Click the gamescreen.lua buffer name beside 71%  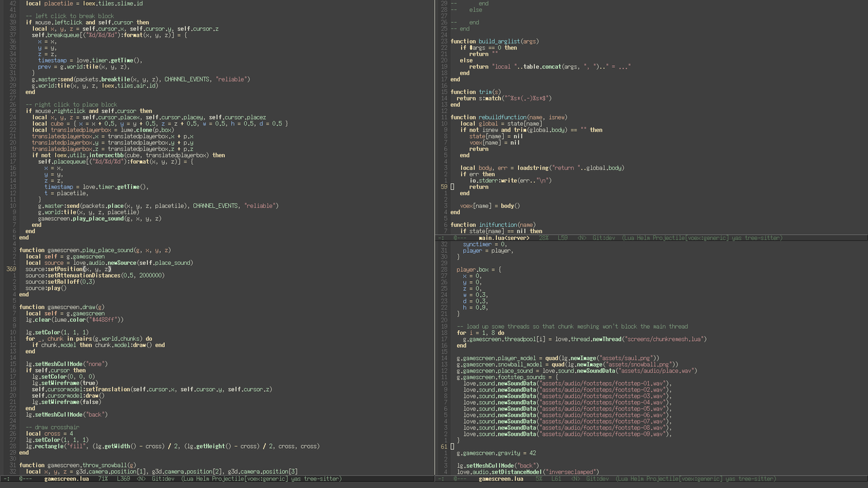pos(66,479)
